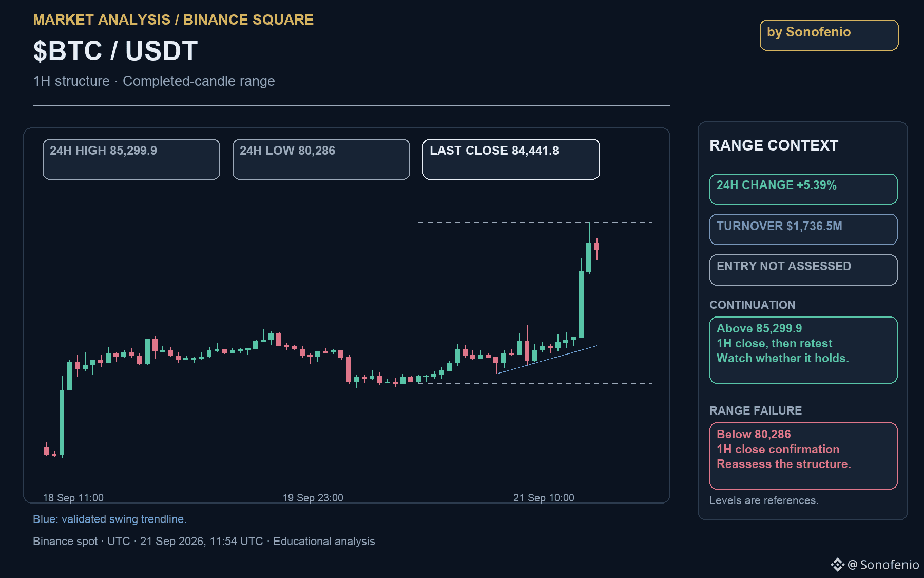Select the 24H HIGH 85,299.9 box
The image size is (924, 578).
131,159
